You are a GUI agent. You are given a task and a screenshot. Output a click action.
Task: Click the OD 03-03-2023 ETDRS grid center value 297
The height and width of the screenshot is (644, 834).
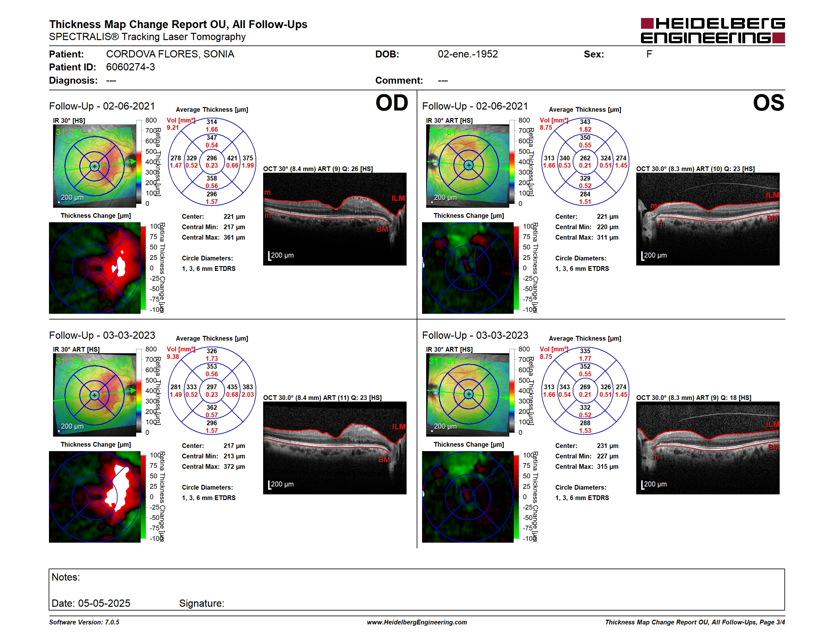coord(212,387)
